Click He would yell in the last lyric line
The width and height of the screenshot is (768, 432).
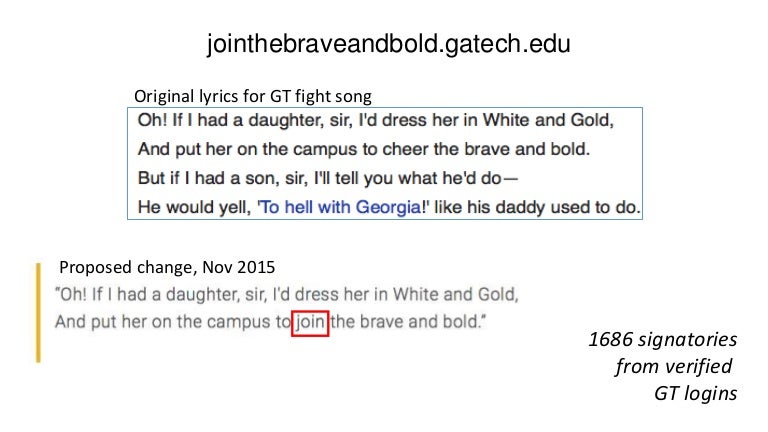coord(194,207)
